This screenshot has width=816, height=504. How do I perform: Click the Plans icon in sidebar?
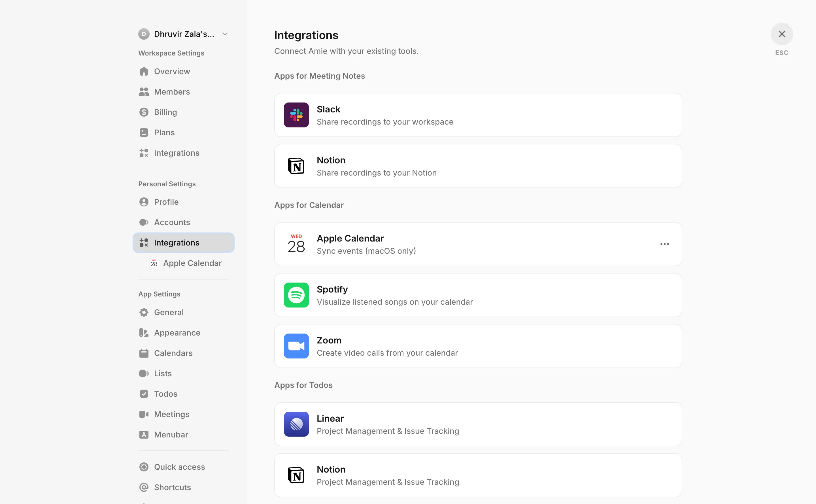click(144, 132)
